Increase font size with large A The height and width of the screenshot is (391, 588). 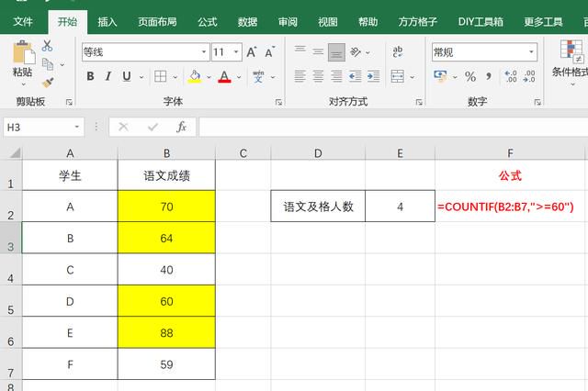point(252,52)
